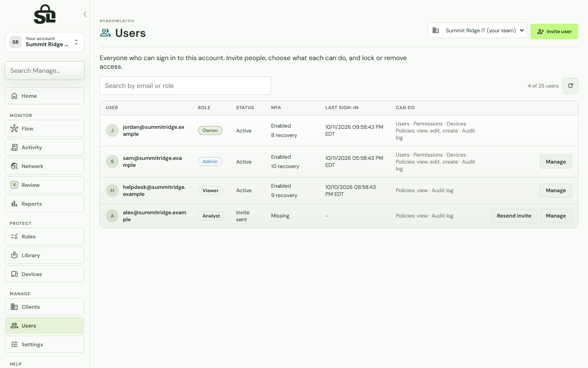The height and width of the screenshot is (368, 588).
Task: Click the Analyst role badge
Action: point(211,216)
